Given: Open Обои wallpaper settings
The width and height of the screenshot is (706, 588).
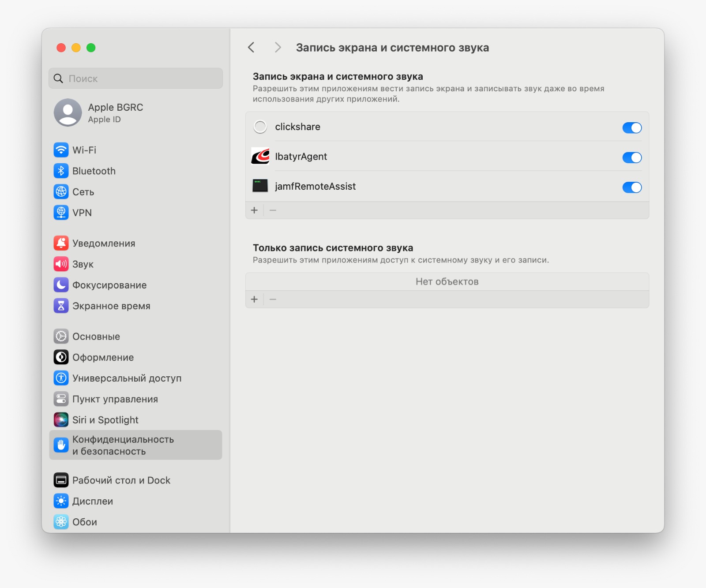Looking at the screenshot, I should coord(135,522).
